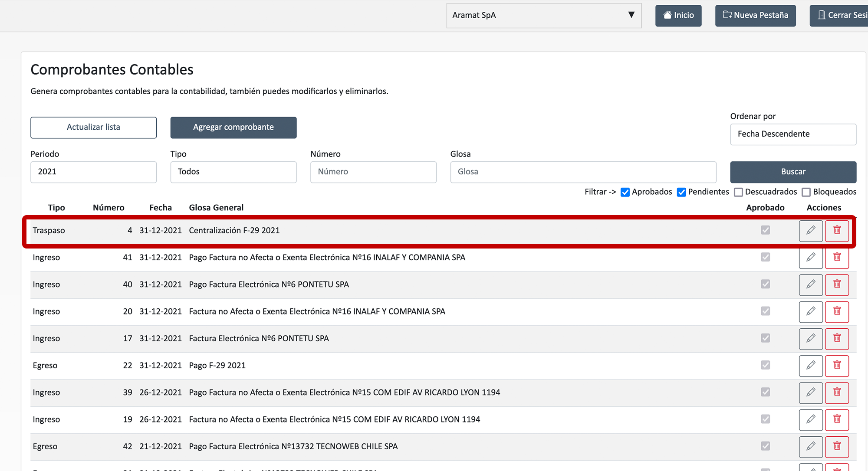868x471 pixels.
Task: Check the Bloqueados filter box
Action: tap(806, 192)
